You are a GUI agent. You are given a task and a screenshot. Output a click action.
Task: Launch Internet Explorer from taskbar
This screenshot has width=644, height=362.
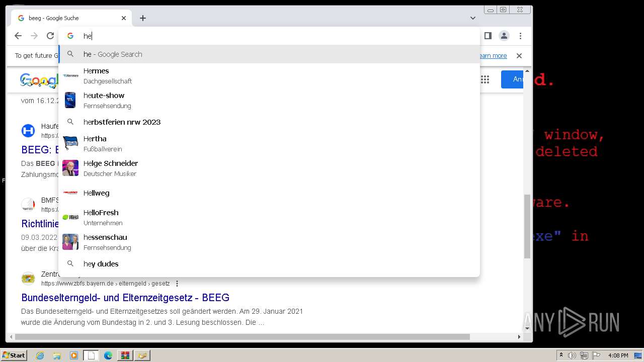40,355
